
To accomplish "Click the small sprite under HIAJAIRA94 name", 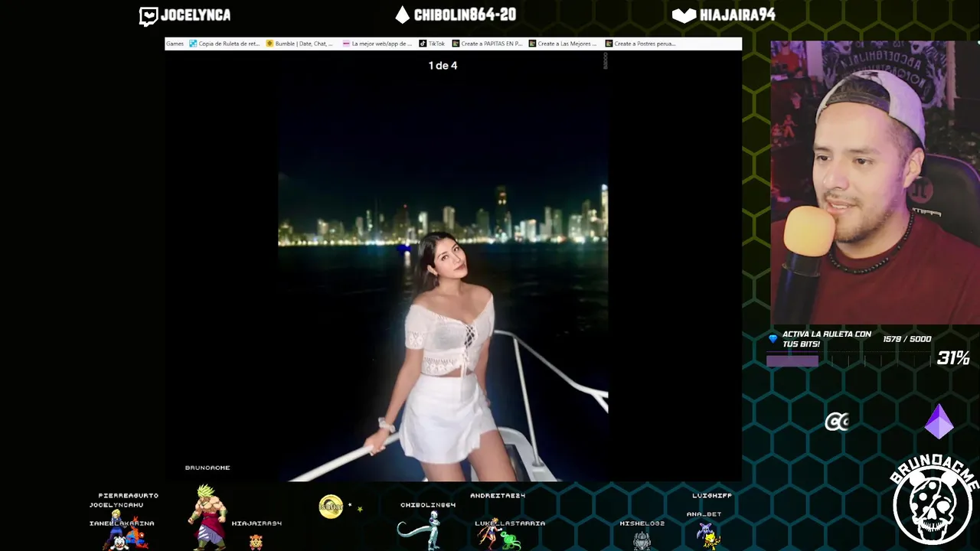I will tap(256, 542).
